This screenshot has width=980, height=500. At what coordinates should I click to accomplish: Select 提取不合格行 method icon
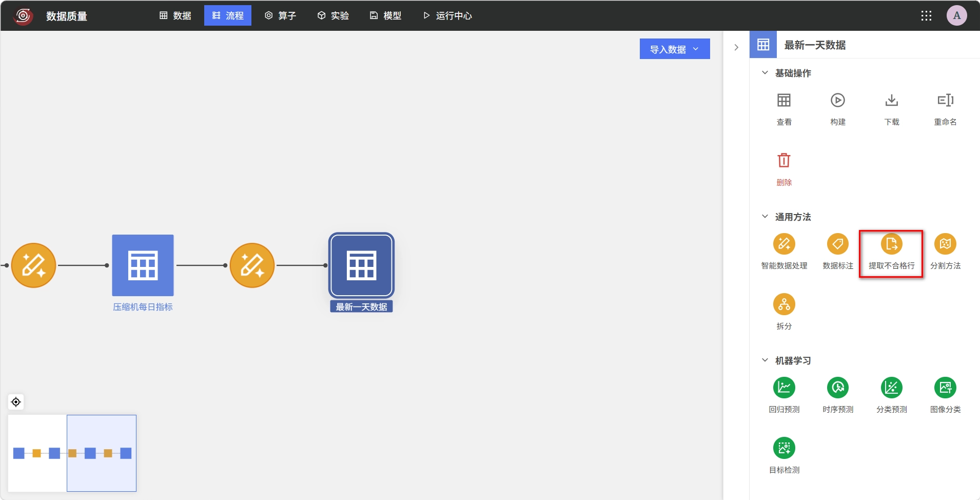click(892, 244)
